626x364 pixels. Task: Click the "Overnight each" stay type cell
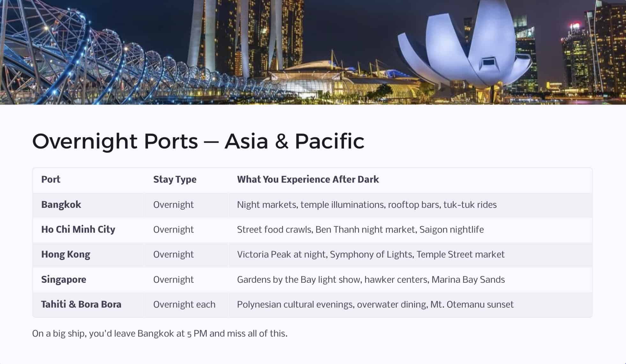(x=184, y=304)
